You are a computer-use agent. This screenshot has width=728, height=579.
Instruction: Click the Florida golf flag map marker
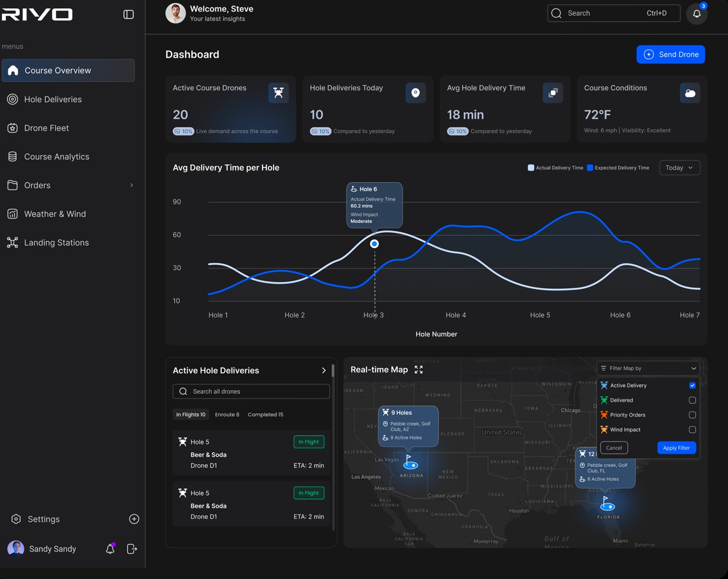(607, 504)
